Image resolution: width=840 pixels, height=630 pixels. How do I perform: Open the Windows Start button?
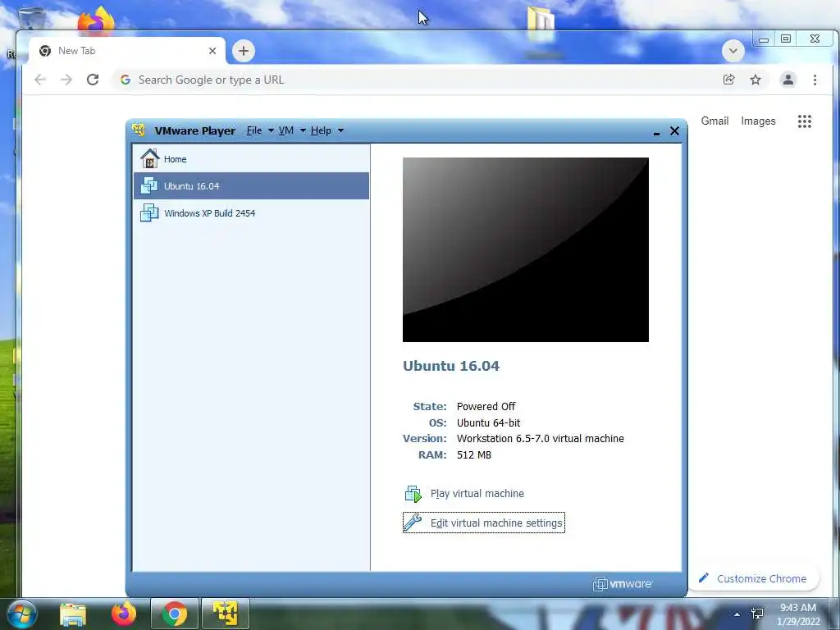(x=21, y=614)
